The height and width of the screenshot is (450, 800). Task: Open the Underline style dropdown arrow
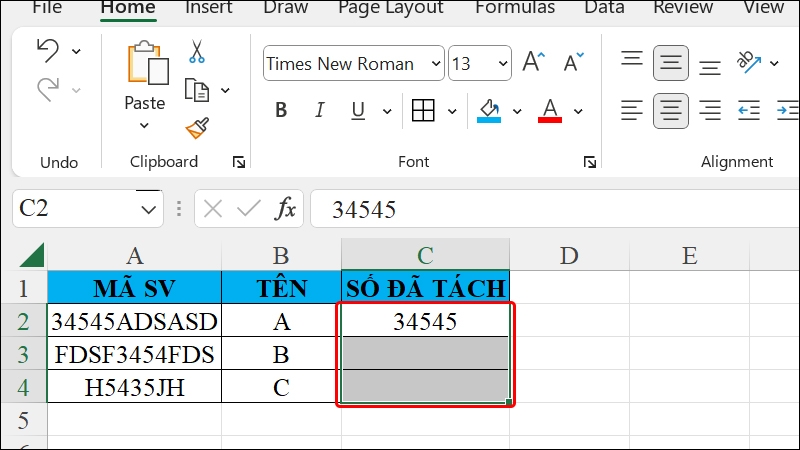point(387,111)
